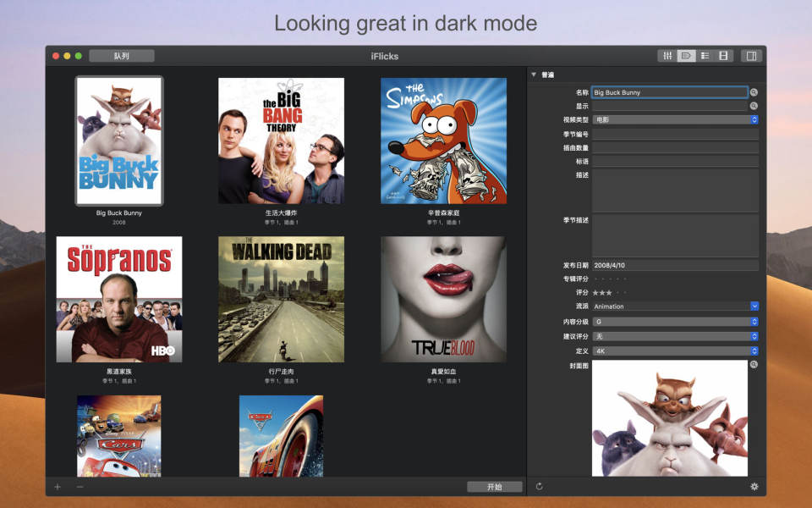Click the Big Buck Bunny caption under poster
812x508 pixels.
pos(119,213)
